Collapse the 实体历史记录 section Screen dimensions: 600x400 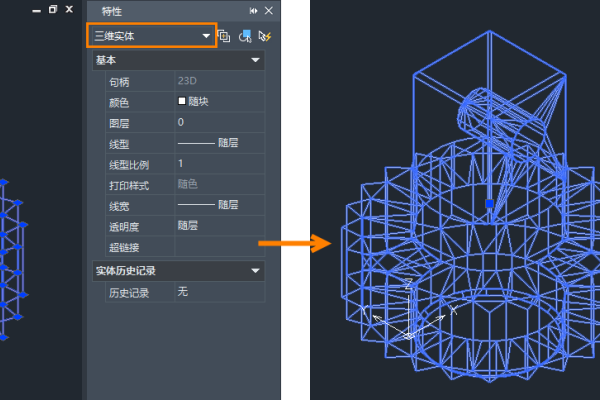click(x=256, y=270)
